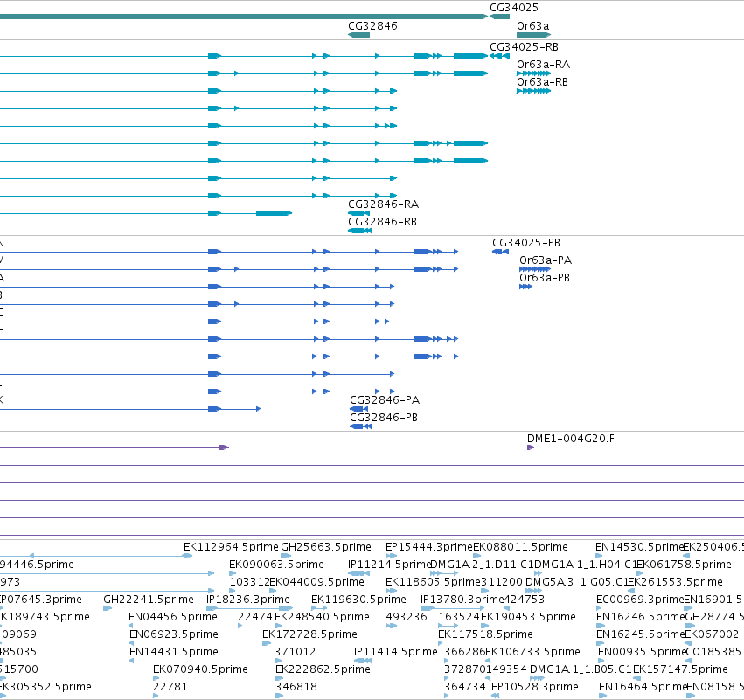
Task: Select EST EK118605.5prime
Action: pyautogui.click(x=433, y=582)
